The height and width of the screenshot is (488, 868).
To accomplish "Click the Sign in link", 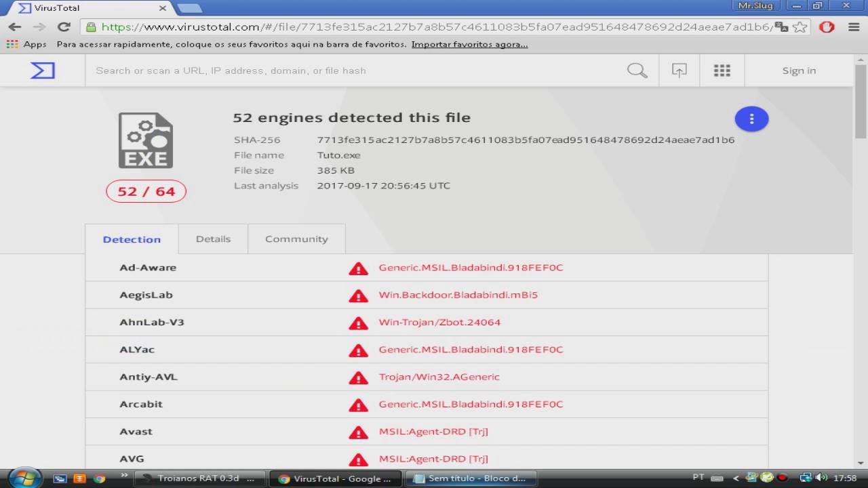I will [x=799, y=70].
